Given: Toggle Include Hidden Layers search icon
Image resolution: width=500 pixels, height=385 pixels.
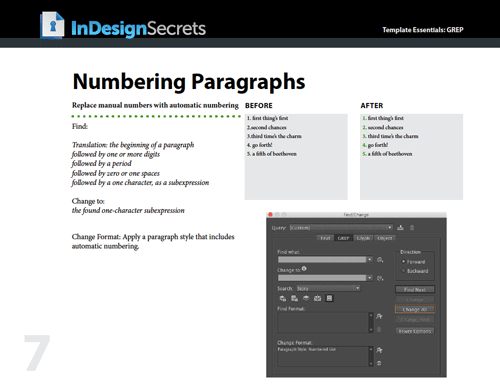Looking at the screenshot, I should pyautogui.click(x=306, y=298).
